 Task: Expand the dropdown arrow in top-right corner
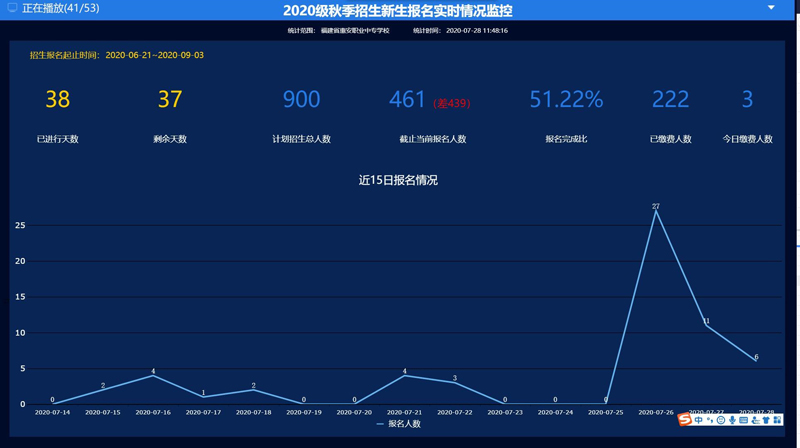tap(771, 8)
